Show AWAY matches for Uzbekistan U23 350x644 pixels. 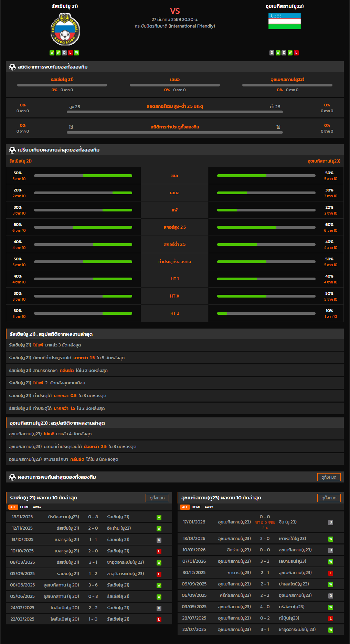pos(209,507)
